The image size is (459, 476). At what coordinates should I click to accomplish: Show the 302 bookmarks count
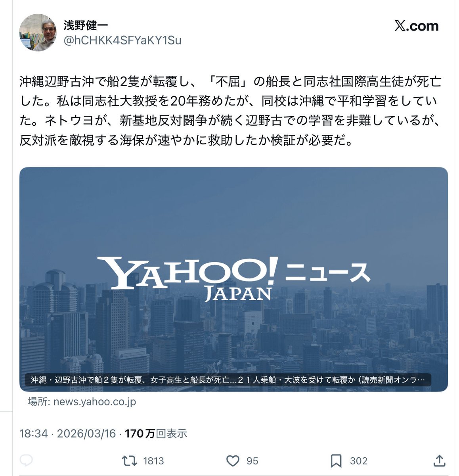tap(358, 461)
